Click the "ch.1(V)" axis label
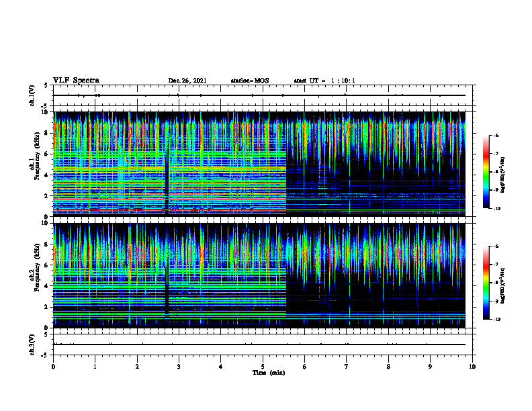Viewport: 532px width, 411px height. pos(32,95)
